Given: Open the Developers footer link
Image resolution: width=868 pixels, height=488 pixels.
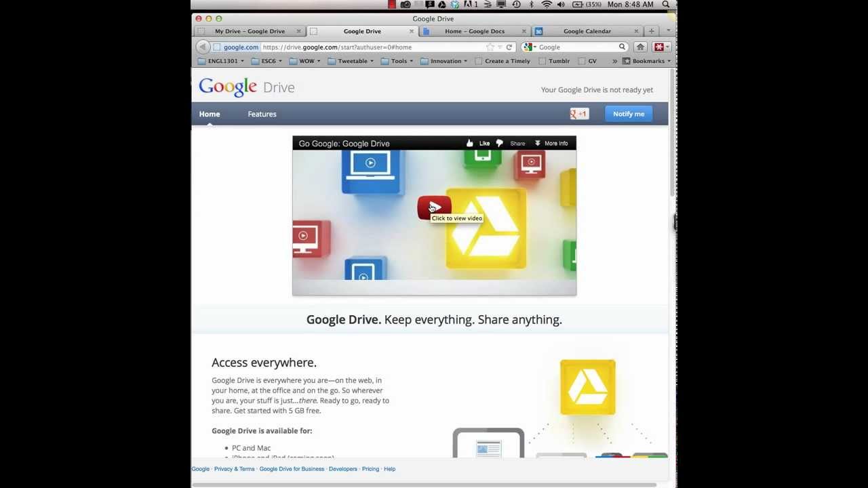Looking at the screenshot, I should tap(342, 469).
